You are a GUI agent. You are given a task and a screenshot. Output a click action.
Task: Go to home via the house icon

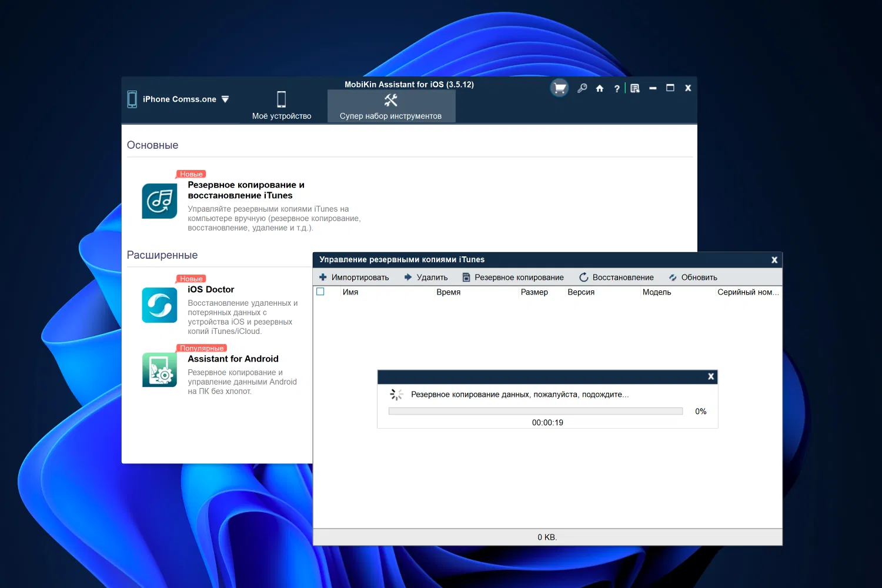tap(600, 88)
